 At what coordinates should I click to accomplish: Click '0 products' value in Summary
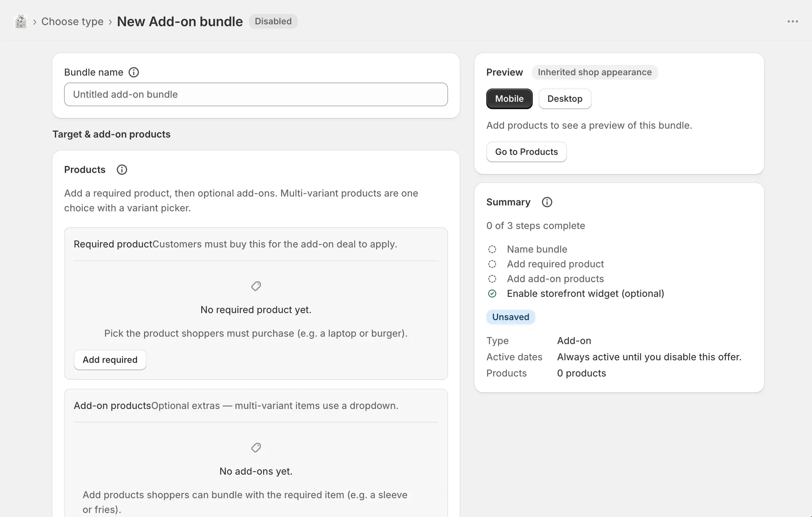point(581,373)
